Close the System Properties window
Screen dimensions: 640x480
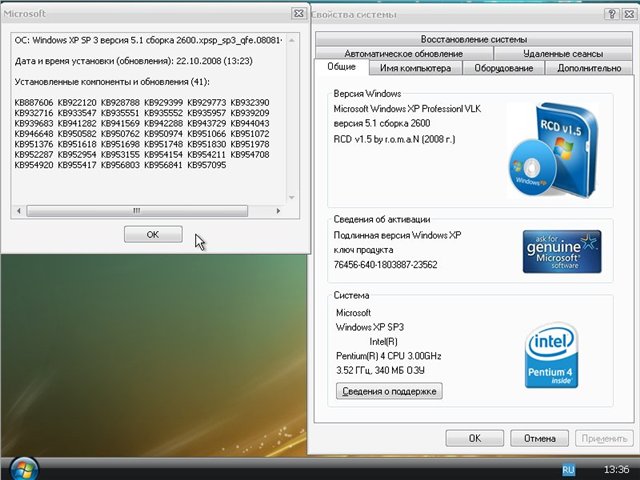click(x=629, y=14)
